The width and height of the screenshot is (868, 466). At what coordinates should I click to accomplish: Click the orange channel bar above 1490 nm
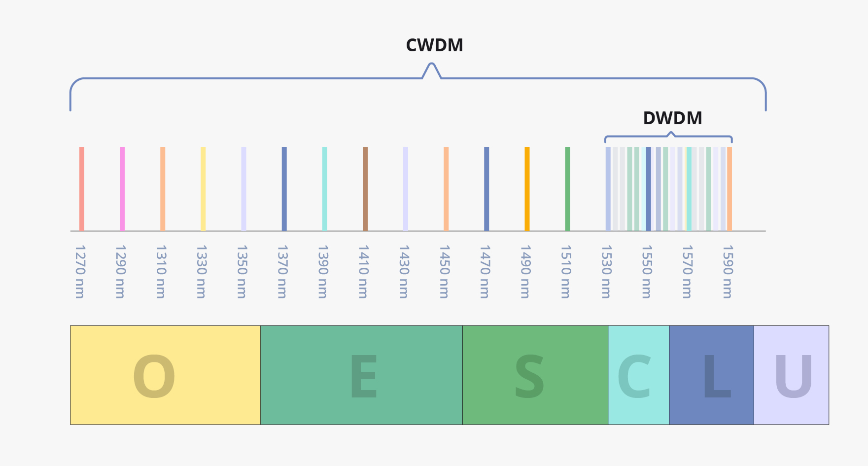527,189
